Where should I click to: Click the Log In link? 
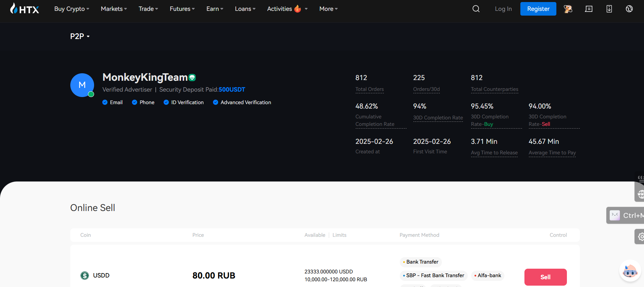(x=503, y=9)
